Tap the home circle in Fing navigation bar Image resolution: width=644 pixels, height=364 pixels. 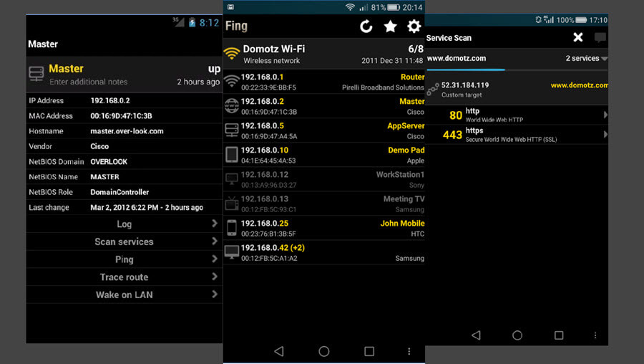pos(324,351)
